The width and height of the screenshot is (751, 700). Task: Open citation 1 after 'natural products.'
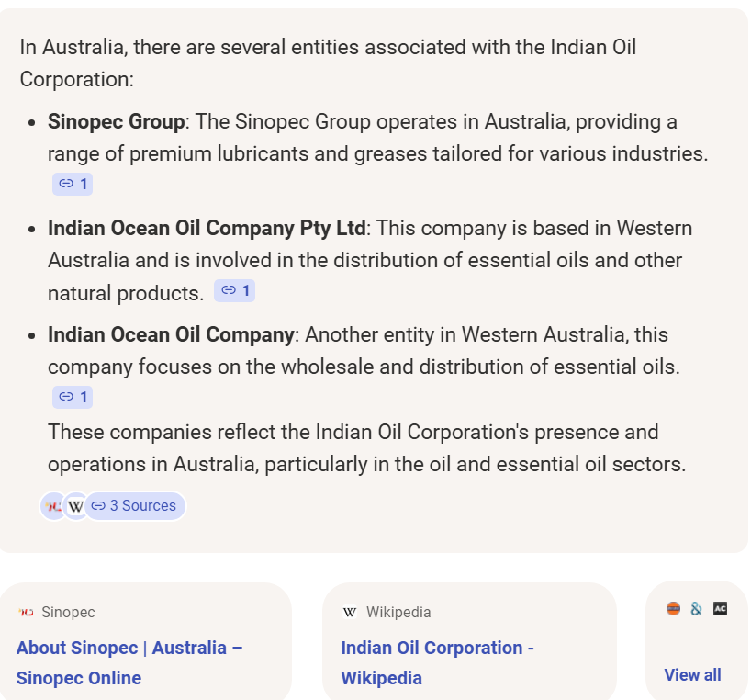click(234, 291)
